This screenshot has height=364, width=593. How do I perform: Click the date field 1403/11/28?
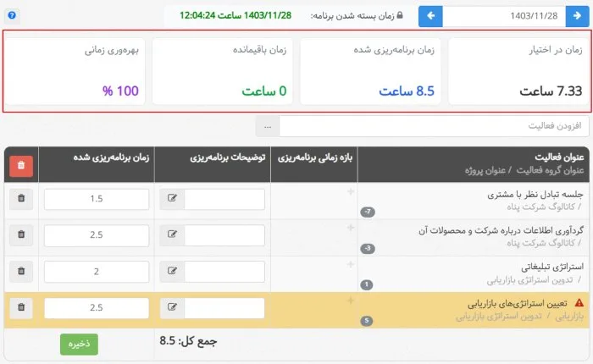click(504, 16)
